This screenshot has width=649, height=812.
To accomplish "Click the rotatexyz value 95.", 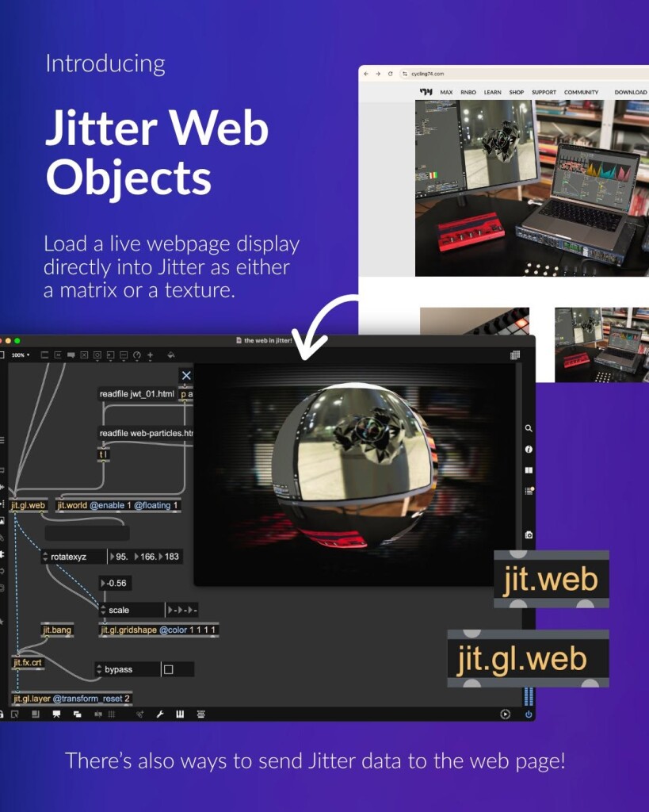I will click(x=121, y=557).
